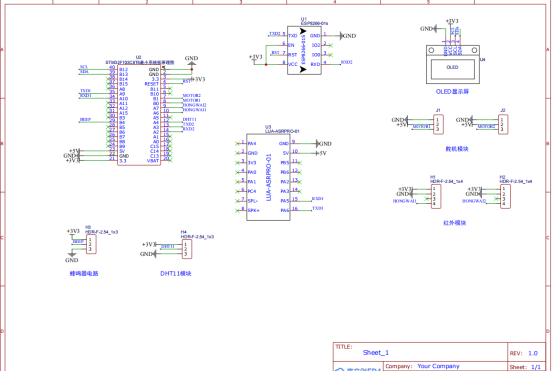553x371 pixels.
Task: Click the BEEP net label at H3 header
Action: click(x=78, y=242)
